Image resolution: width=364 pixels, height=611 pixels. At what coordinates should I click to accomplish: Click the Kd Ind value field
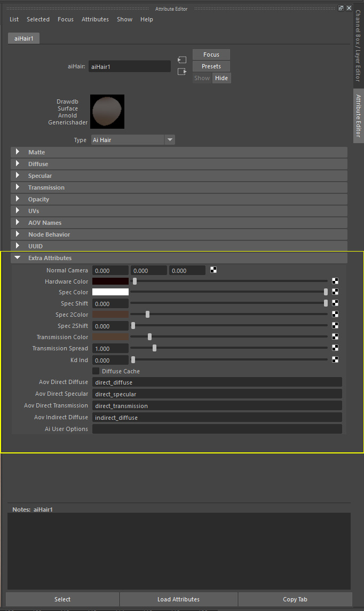click(x=110, y=360)
